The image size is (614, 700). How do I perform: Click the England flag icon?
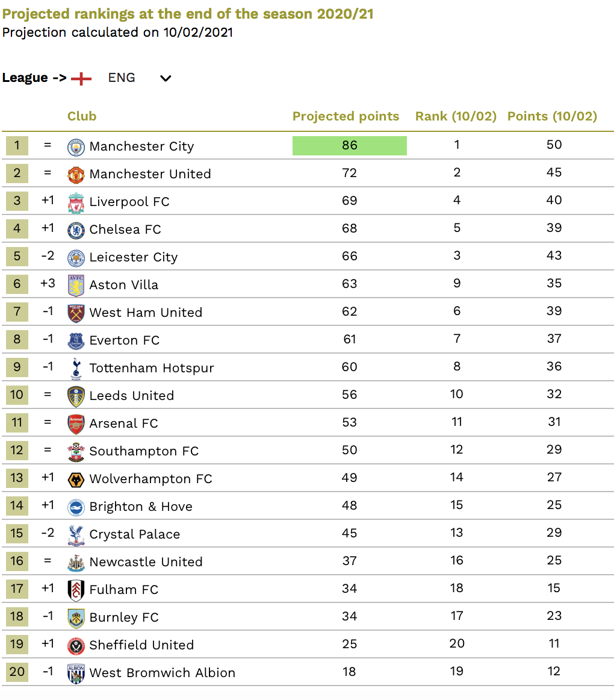[x=81, y=78]
